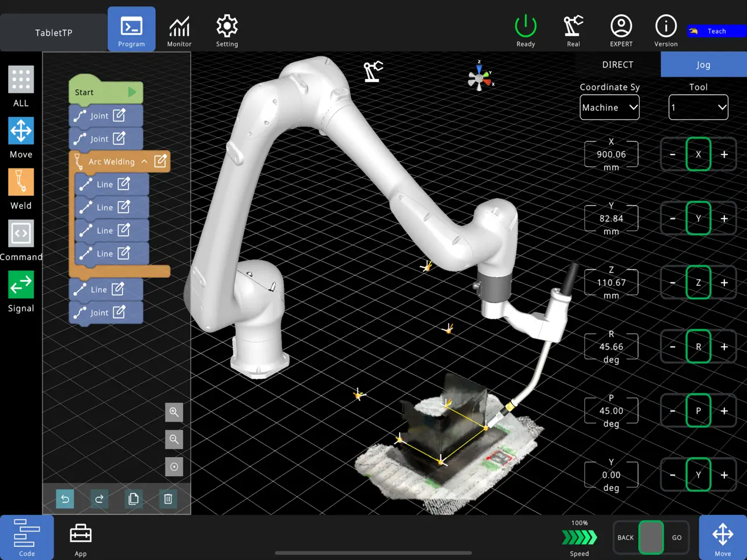Show Version information
The height and width of the screenshot is (560, 747).
(x=666, y=31)
